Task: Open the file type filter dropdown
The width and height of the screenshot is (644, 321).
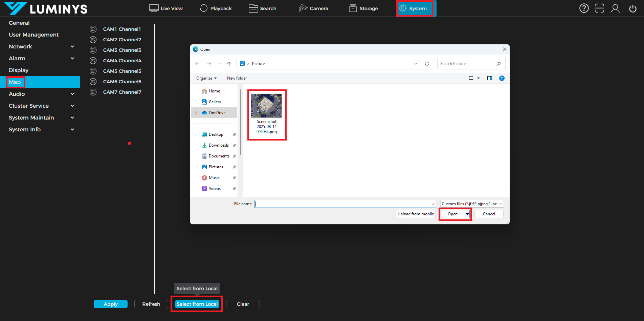Action: (x=472, y=204)
